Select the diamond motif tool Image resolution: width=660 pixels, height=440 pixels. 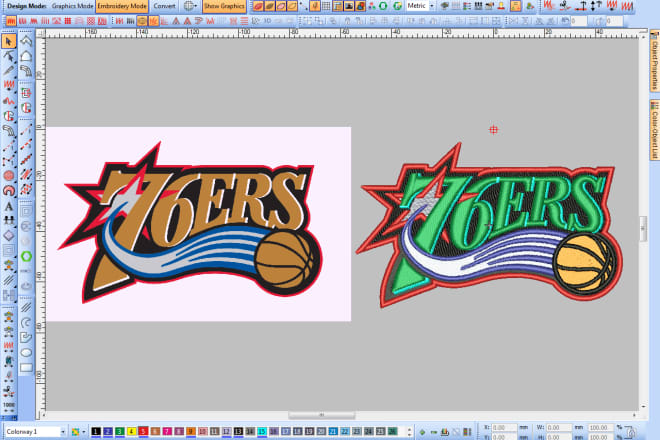pos(8,236)
